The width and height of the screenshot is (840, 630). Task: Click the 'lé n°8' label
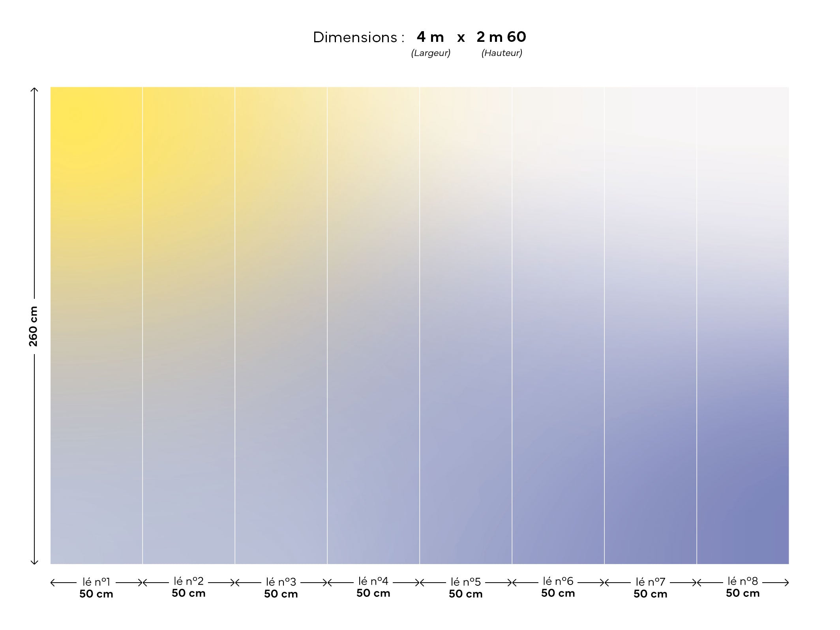point(742,581)
